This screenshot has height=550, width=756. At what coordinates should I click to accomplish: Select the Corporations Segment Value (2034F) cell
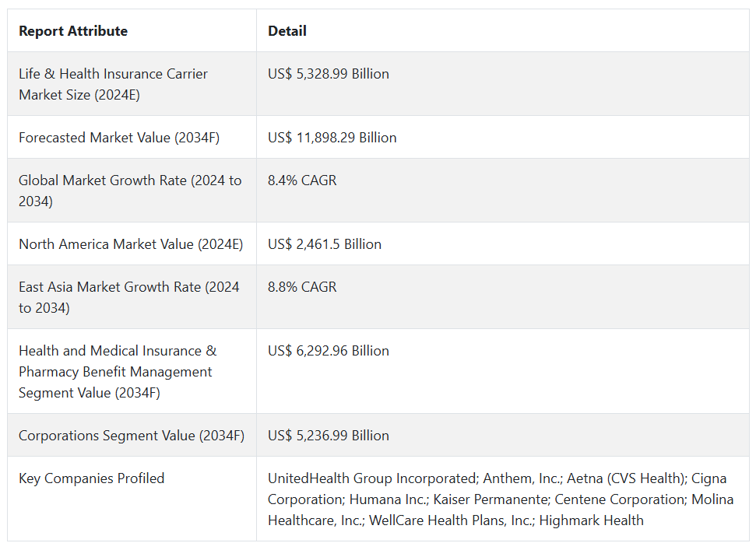pyautogui.click(x=132, y=436)
